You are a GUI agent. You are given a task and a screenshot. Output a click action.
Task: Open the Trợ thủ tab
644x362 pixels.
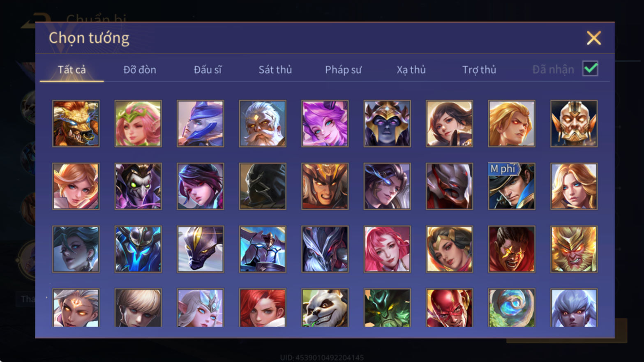(x=479, y=70)
